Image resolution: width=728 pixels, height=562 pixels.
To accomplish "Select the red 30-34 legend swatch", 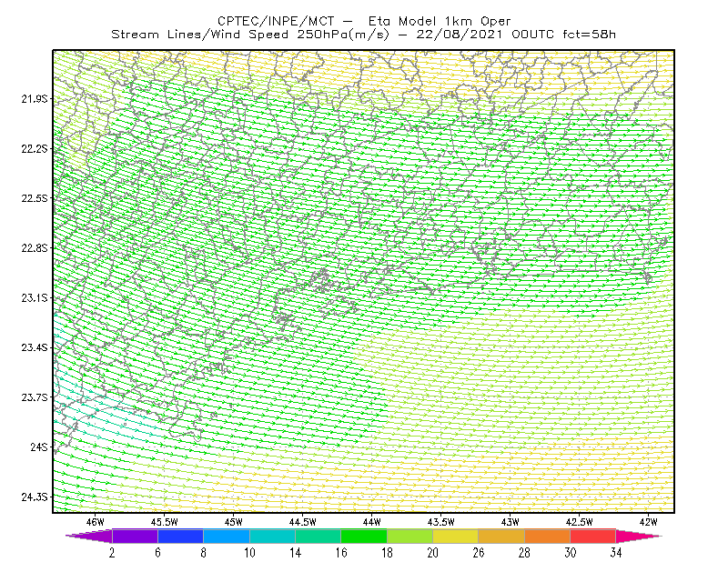I will pos(593,536).
